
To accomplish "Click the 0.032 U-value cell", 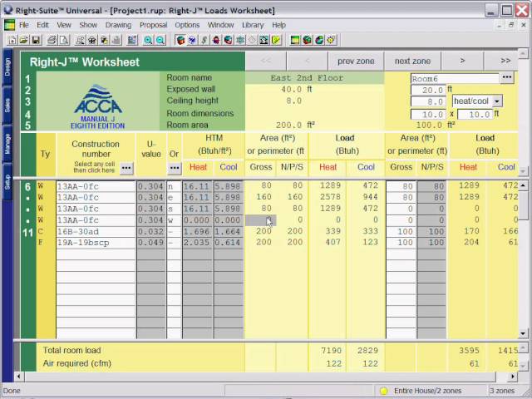I will coord(151,232).
